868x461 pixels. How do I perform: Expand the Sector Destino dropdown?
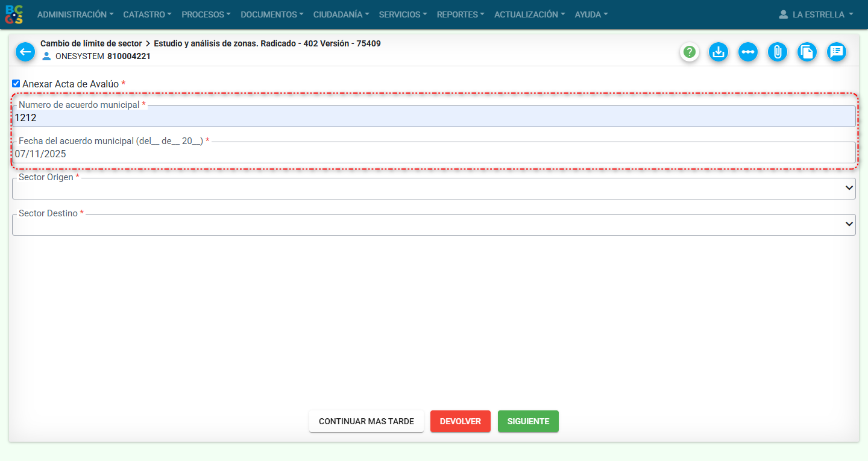[433, 225]
